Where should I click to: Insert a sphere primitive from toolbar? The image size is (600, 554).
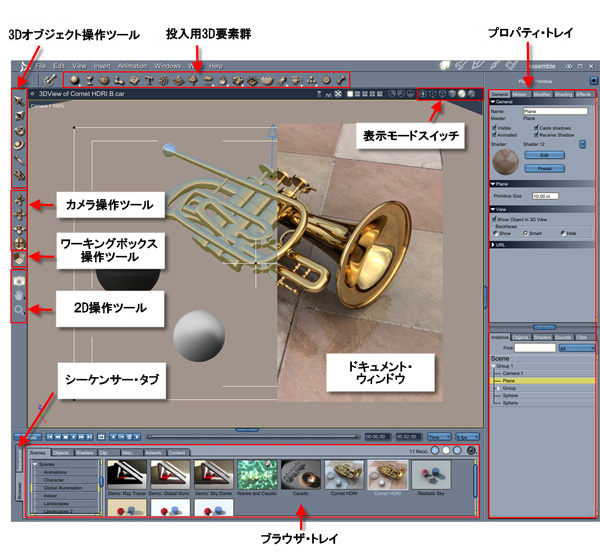75,80
